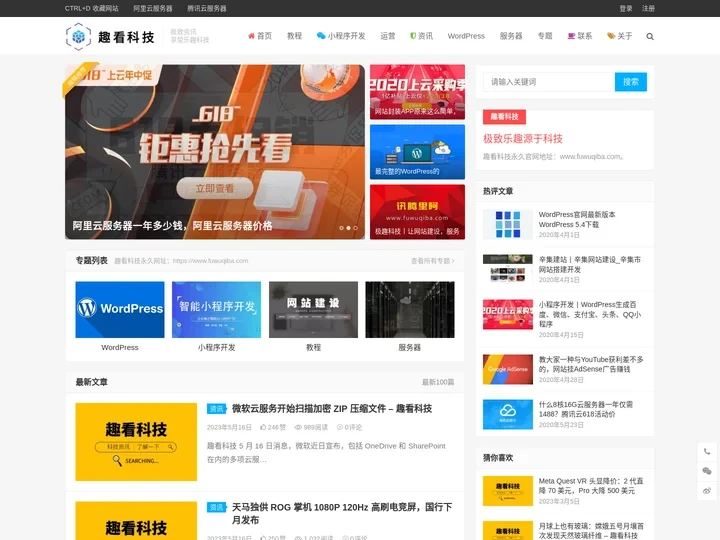
Task: Click 极致乐趣源于科技 sidebar heading
Action: point(523,139)
